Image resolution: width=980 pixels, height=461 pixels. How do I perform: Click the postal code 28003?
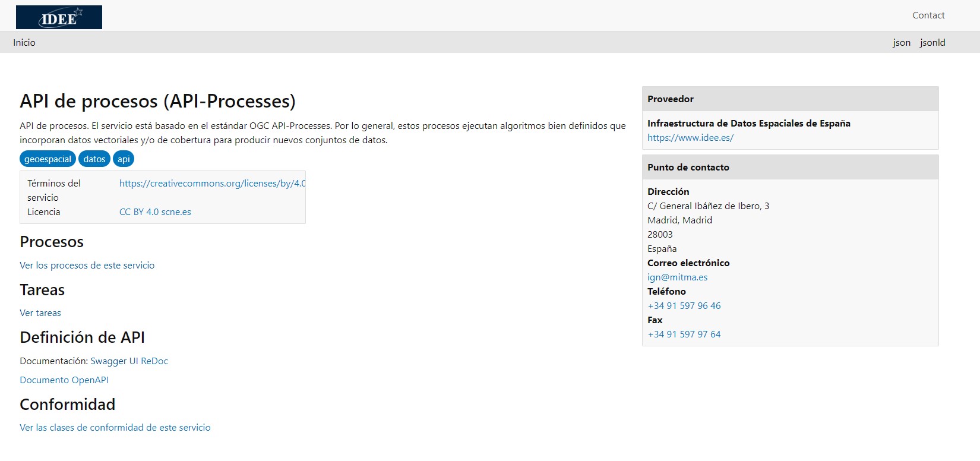660,235
